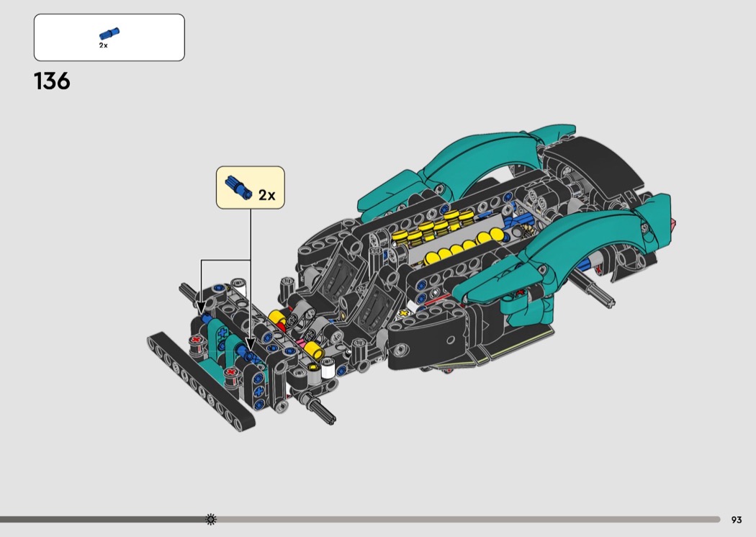This screenshot has height=537, width=756.
Task: Click the white connector at the bottom of the chassis
Action: [328, 369]
